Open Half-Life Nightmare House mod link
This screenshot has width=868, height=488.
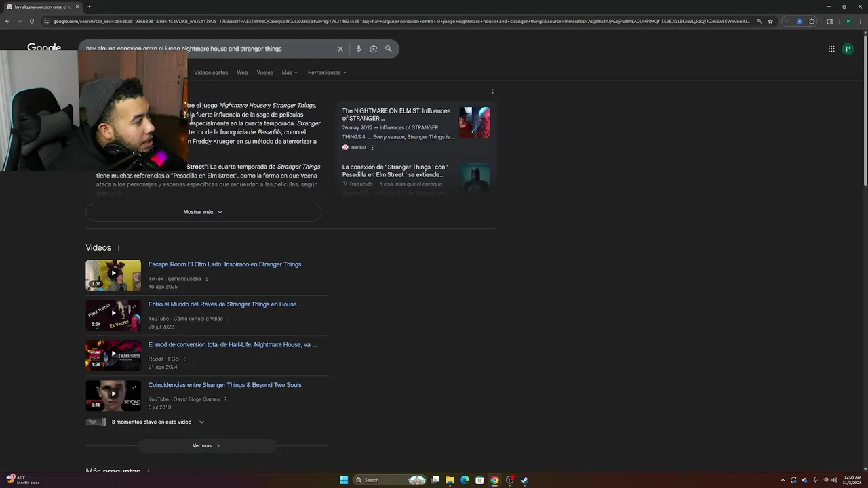tap(233, 344)
